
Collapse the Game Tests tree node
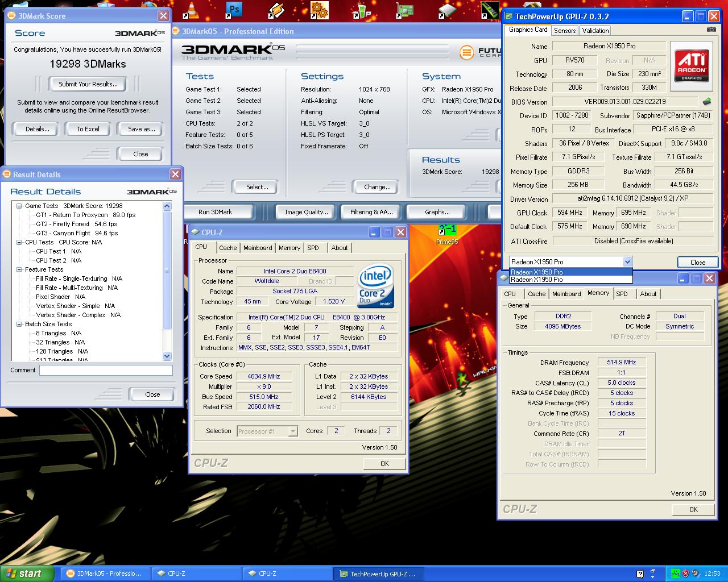[x=19, y=206]
